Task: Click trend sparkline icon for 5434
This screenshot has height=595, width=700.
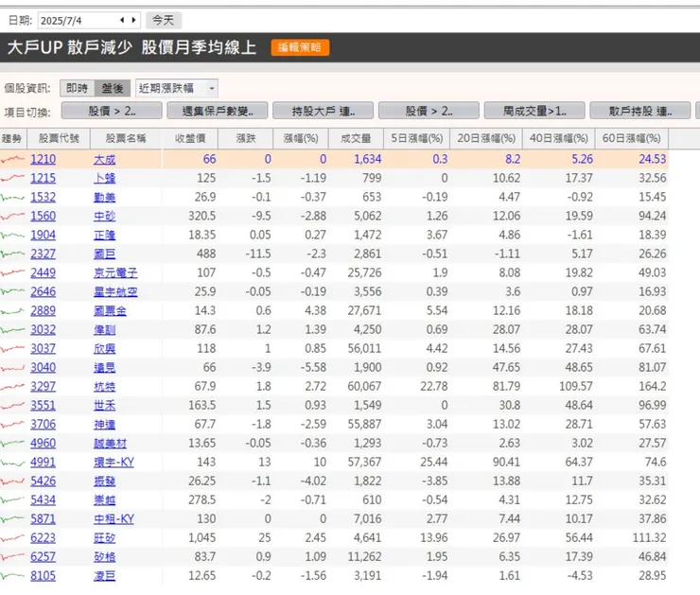Action: pyautogui.click(x=12, y=499)
